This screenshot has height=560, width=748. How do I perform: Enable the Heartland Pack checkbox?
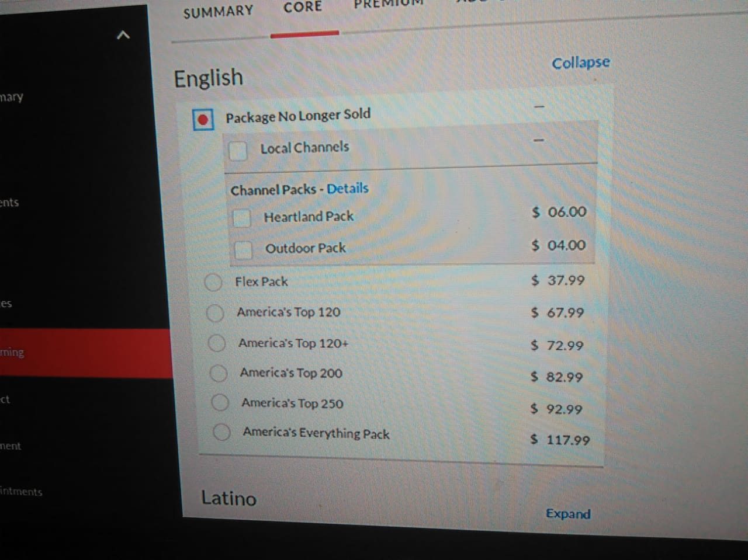[x=241, y=218]
